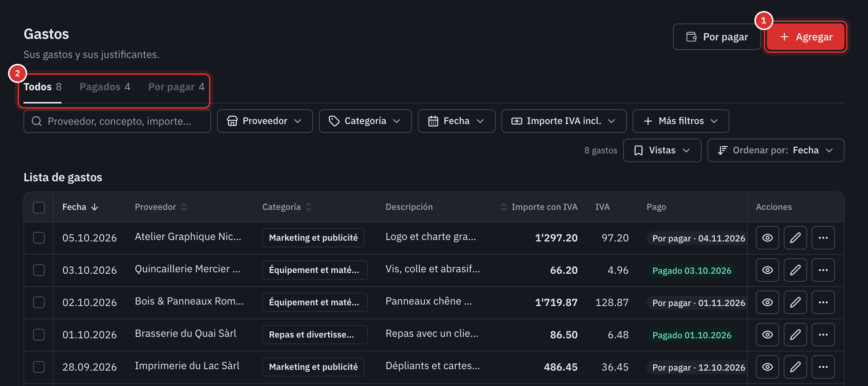Screen dimensions: 868x386
Task: View the Brasserie du Quai expense
Action: coord(767,335)
